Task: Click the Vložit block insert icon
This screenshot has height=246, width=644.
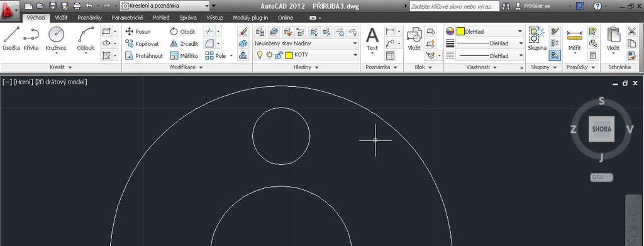Action: tap(414, 39)
